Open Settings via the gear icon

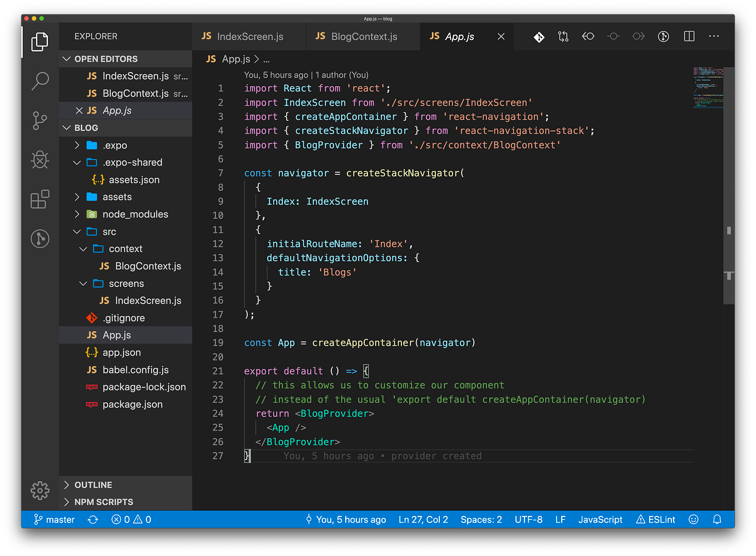point(40,490)
